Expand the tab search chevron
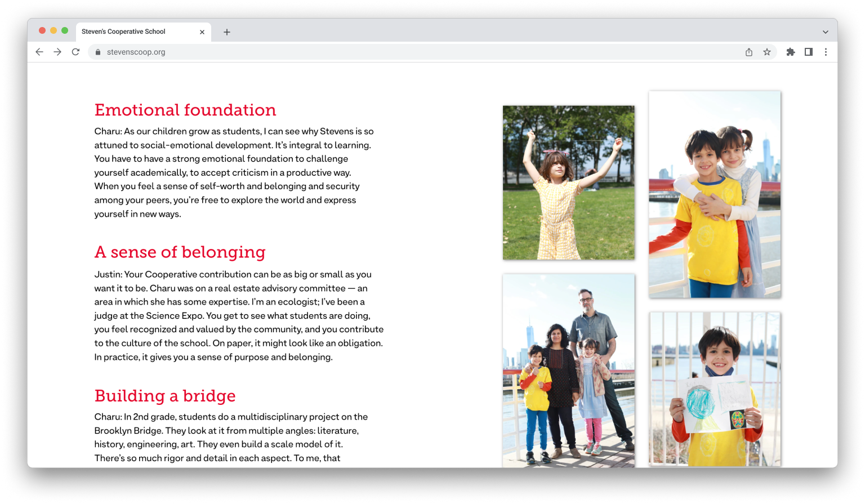Viewport: 865px width, 504px height. 826,32
